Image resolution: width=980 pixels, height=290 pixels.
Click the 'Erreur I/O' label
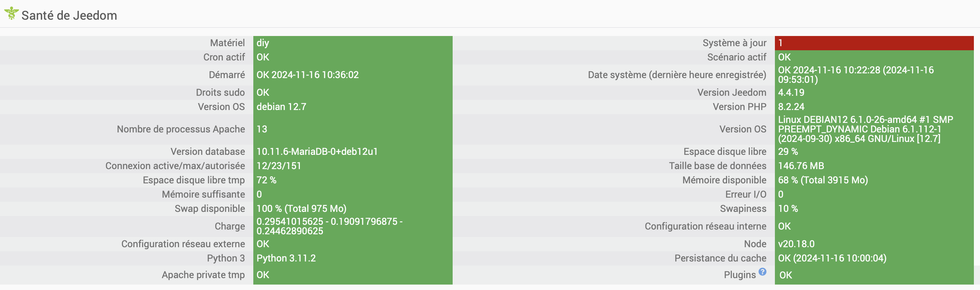(746, 194)
